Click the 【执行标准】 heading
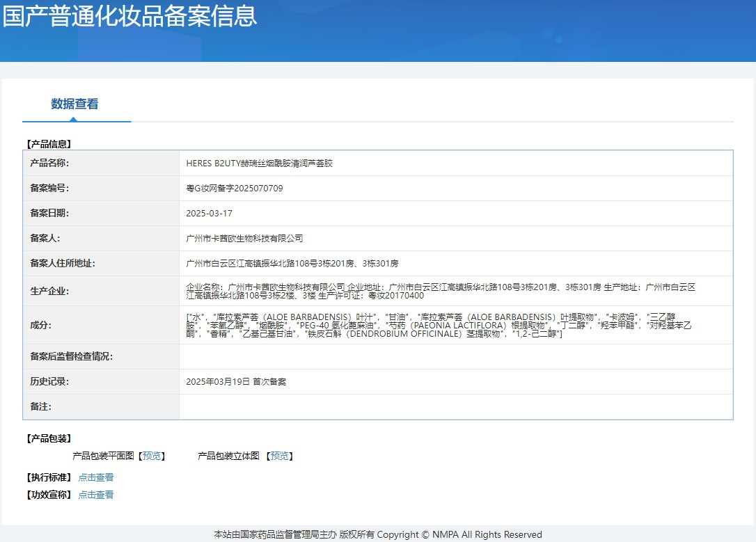The height and width of the screenshot is (542, 756). coord(49,477)
